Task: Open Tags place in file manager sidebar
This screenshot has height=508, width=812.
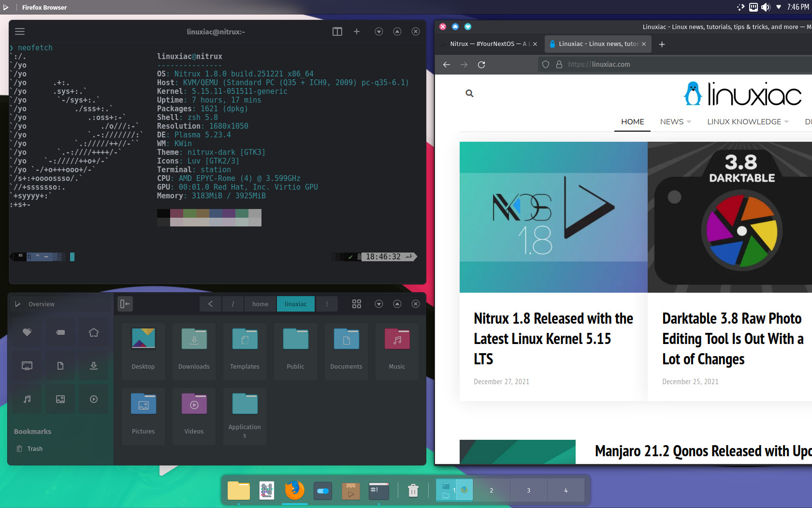Action: (60, 332)
